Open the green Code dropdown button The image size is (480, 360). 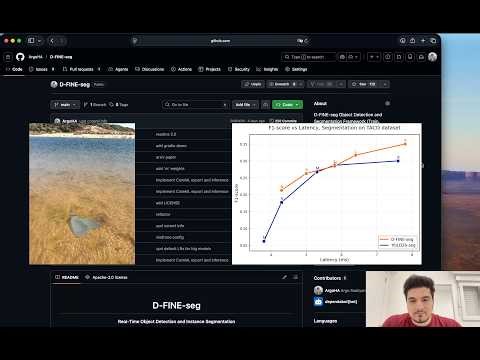click(287, 105)
